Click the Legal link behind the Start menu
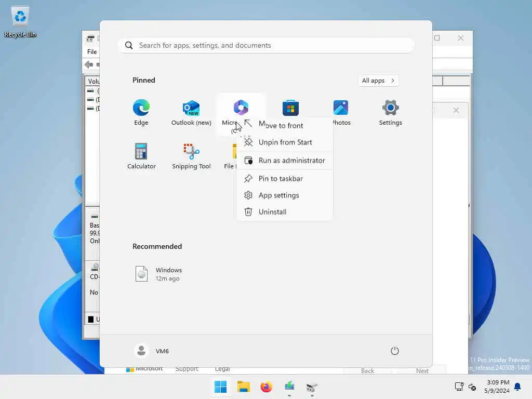The width and height of the screenshot is (532, 399). click(222, 368)
